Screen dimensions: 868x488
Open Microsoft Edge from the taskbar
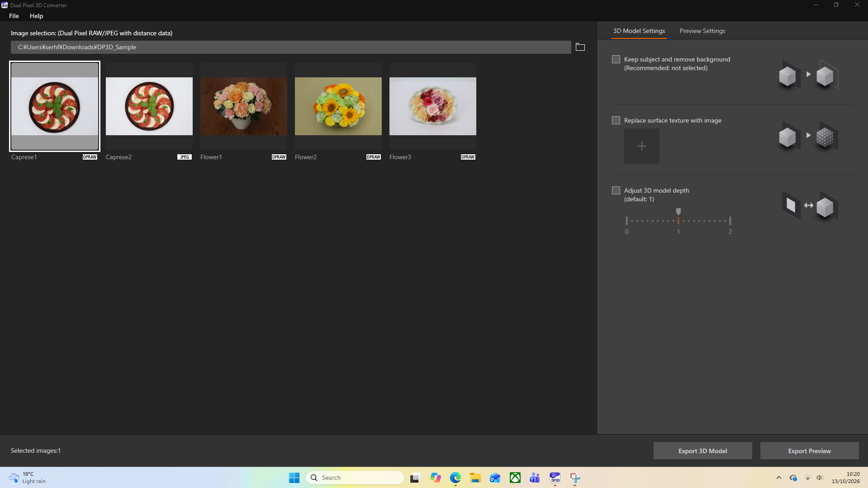click(x=455, y=478)
